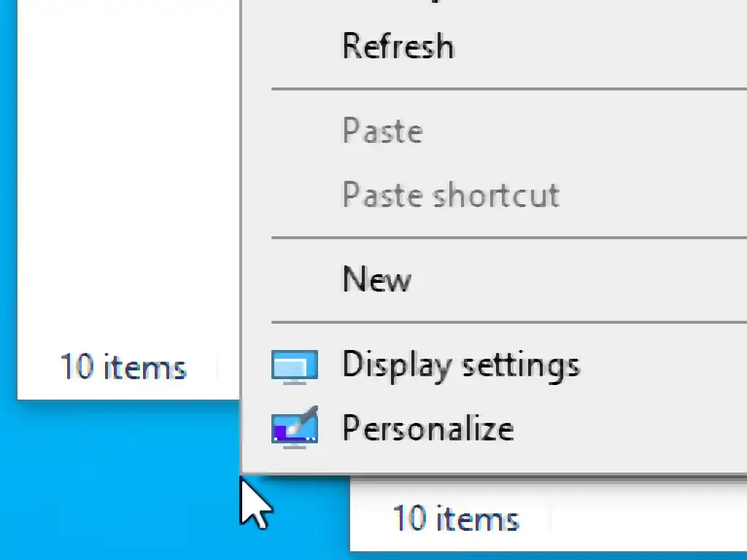The image size is (747, 560).
Task: Click blank menu space right of Refresh
Action: pos(598,47)
